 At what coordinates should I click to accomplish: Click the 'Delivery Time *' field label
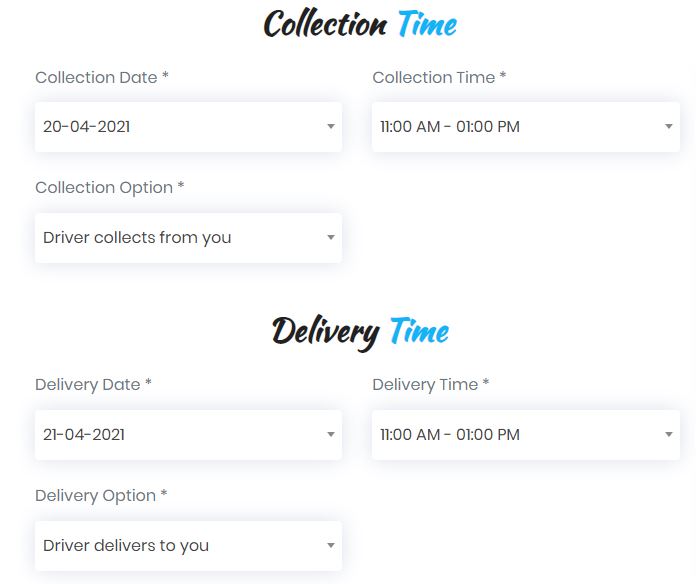tap(431, 385)
